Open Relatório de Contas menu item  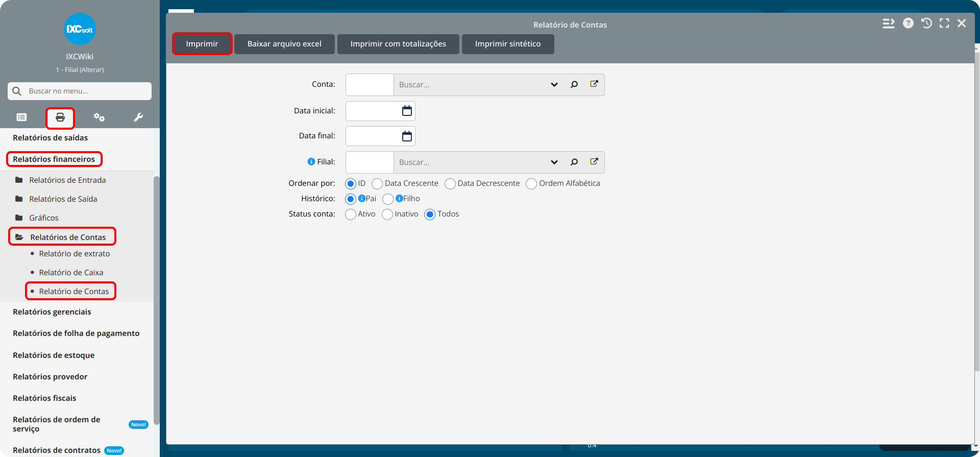click(74, 291)
